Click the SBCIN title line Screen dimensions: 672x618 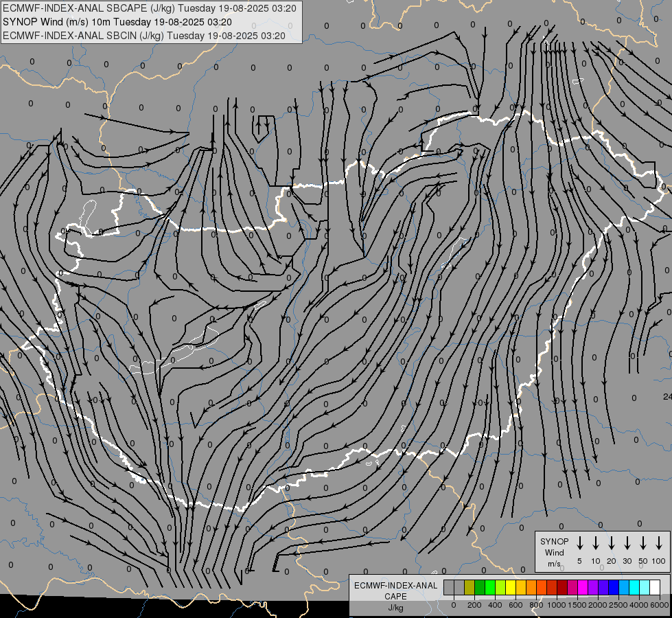tap(144, 36)
